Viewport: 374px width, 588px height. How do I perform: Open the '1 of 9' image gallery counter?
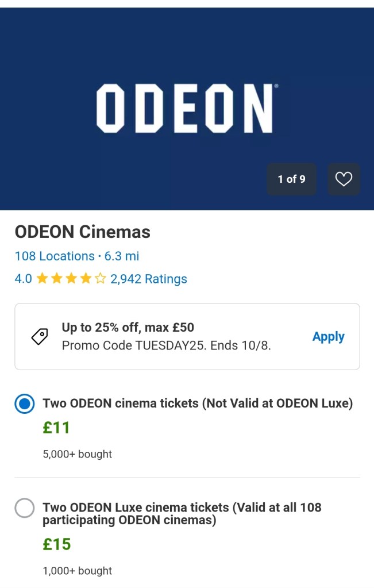click(291, 179)
